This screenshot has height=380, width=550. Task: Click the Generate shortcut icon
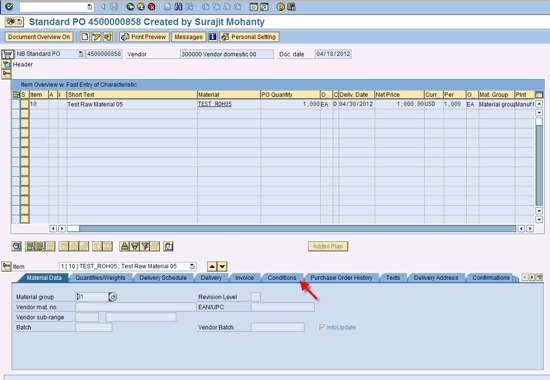[x=264, y=6]
